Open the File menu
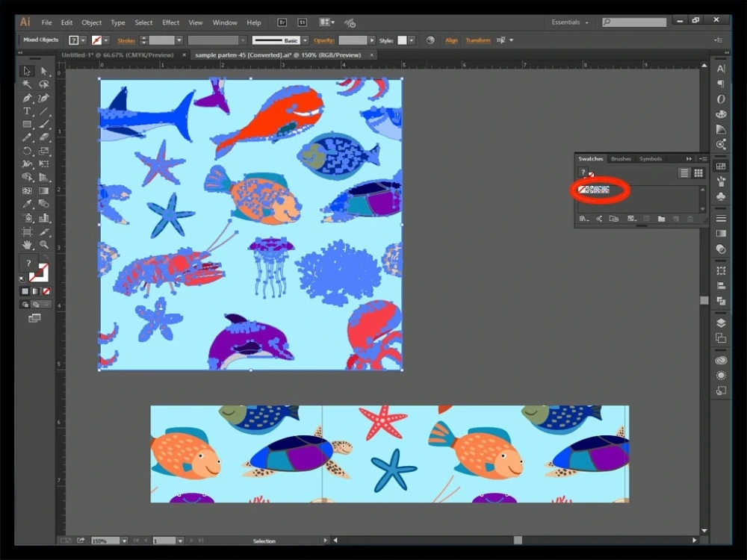 click(x=46, y=22)
